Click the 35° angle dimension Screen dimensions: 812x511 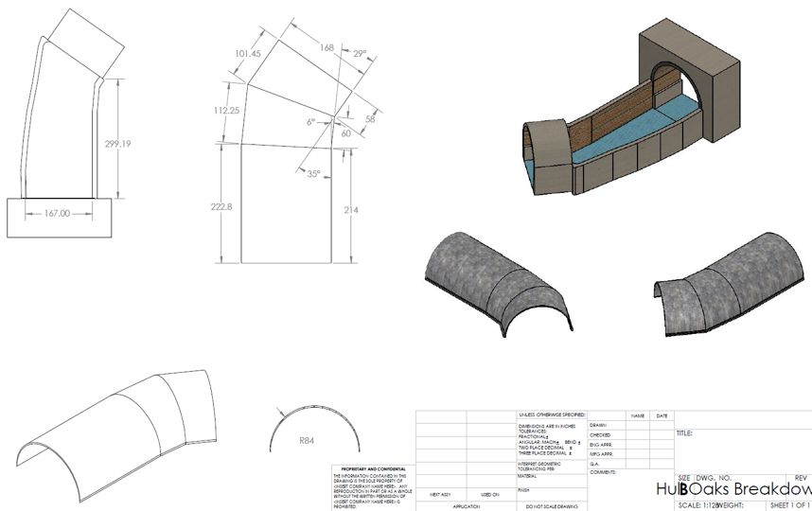tap(312, 173)
